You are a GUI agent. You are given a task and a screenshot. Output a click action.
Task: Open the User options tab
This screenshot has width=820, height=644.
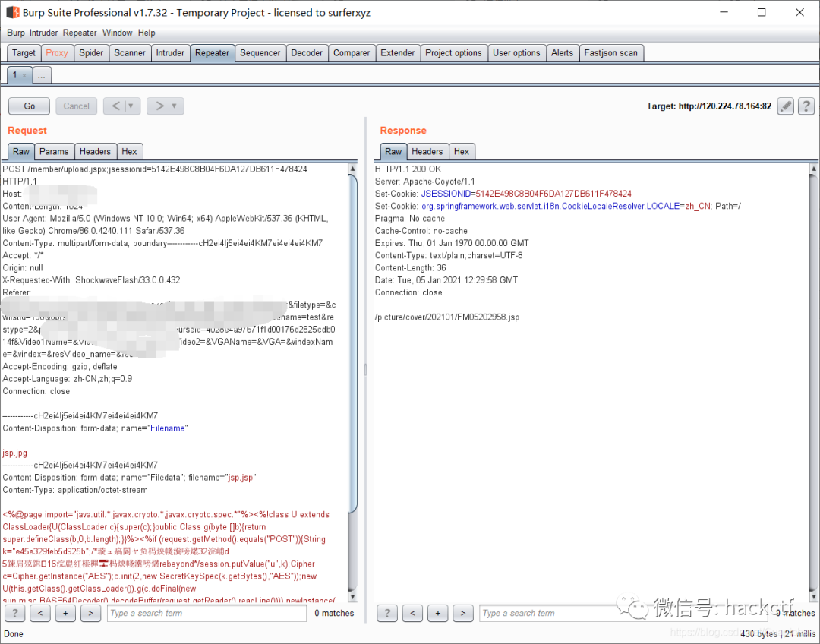516,53
